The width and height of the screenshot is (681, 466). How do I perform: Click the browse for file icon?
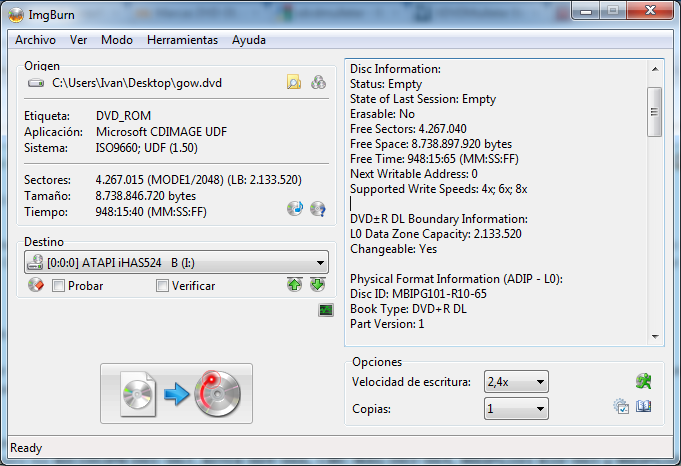(x=294, y=82)
